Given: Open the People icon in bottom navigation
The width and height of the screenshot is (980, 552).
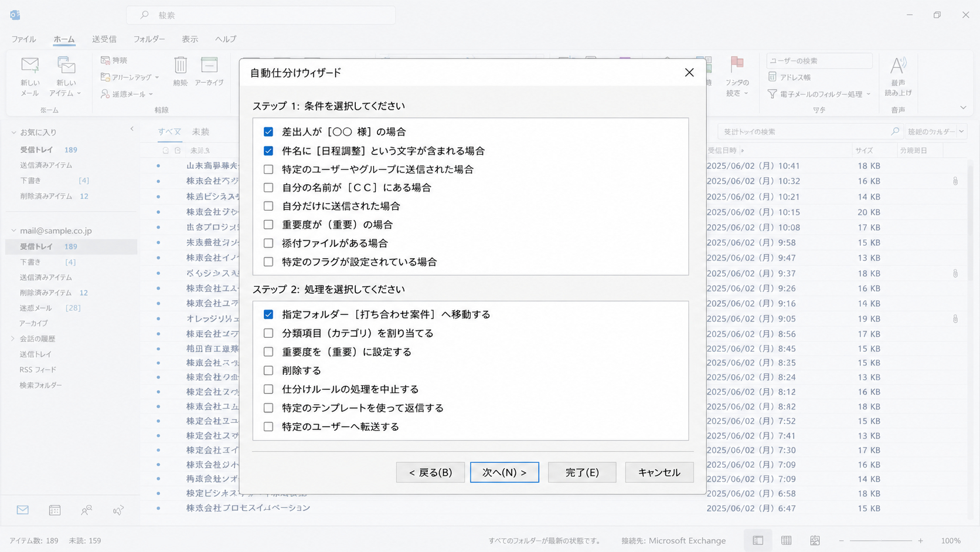Looking at the screenshot, I should pos(86,510).
